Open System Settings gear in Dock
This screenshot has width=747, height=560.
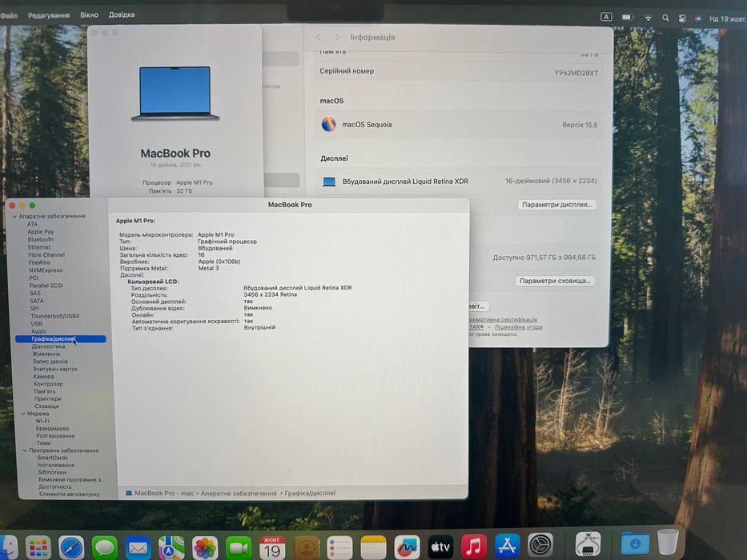click(x=540, y=546)
